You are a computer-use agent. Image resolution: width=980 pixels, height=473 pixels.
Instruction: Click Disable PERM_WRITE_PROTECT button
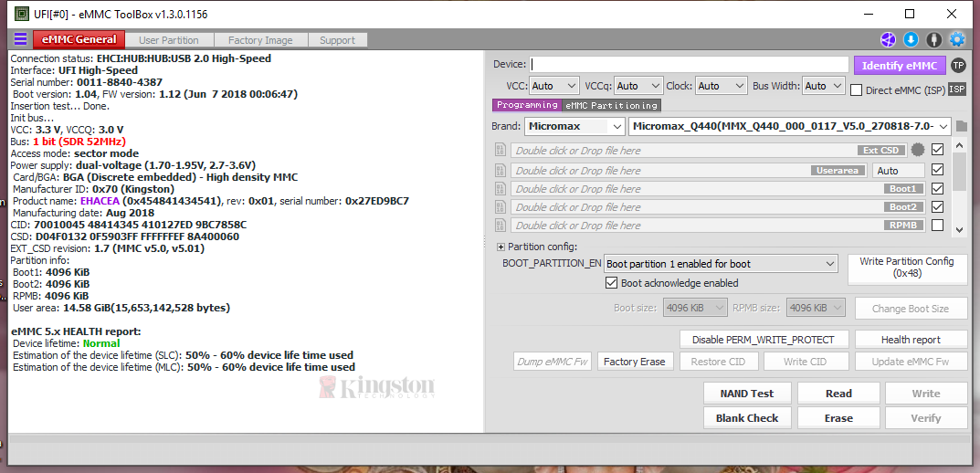(764, 340)
